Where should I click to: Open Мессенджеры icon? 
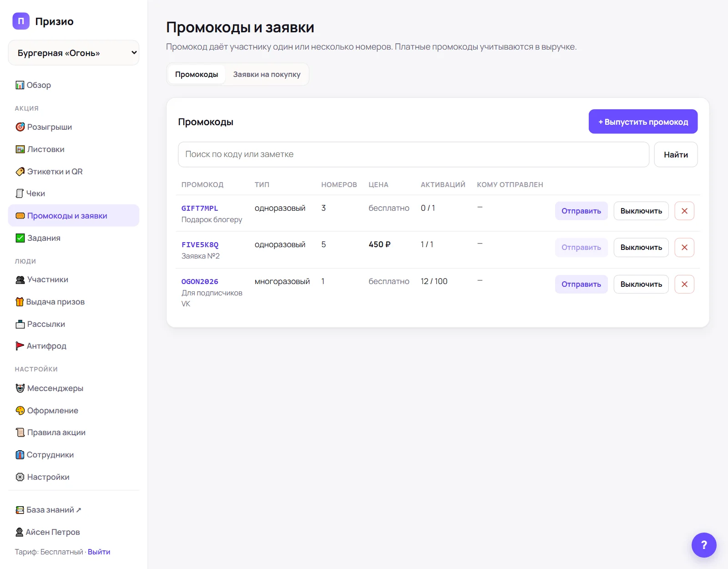point(20,388)
